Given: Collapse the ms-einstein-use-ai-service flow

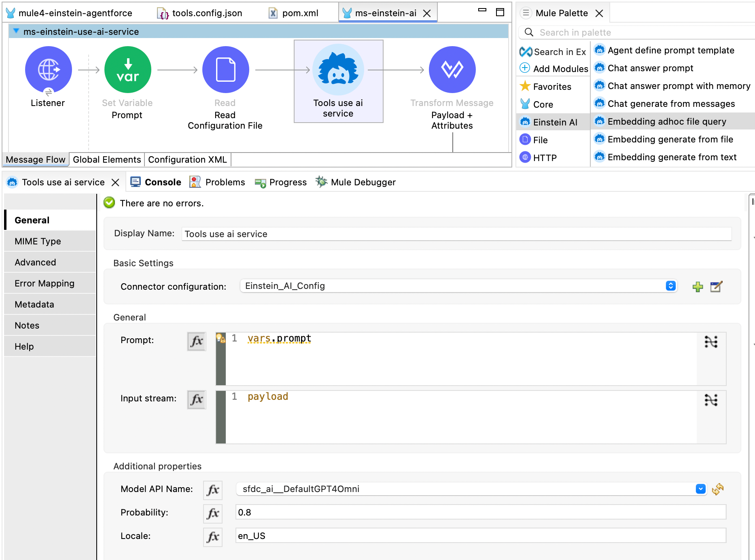Looking at the screenshot, I should 16,31.
